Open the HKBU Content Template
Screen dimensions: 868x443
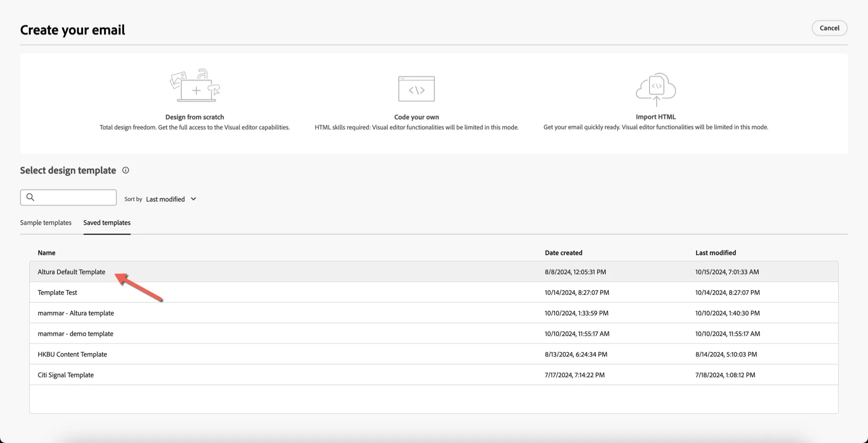[x=434, y=354]
